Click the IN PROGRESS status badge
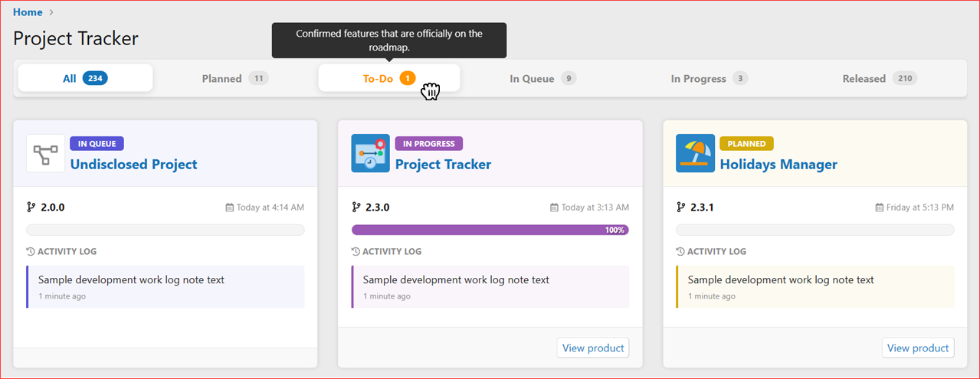 click(429, 143)
